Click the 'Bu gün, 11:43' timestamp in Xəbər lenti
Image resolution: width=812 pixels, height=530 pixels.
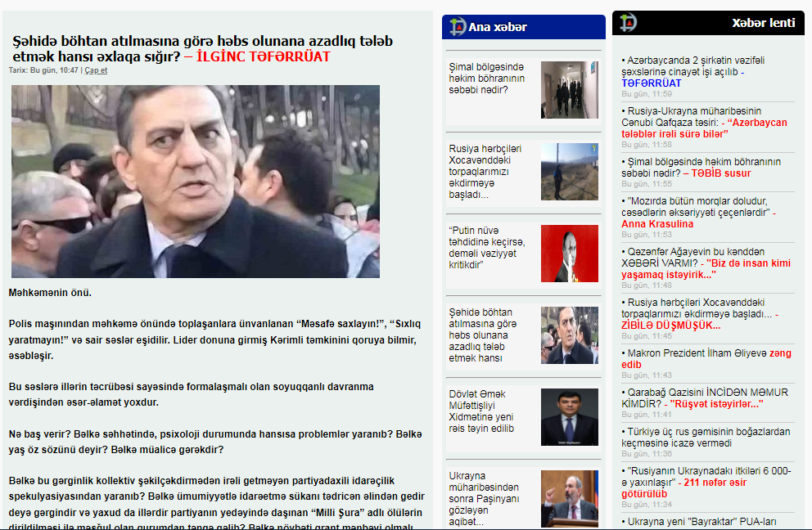(647, 375)
